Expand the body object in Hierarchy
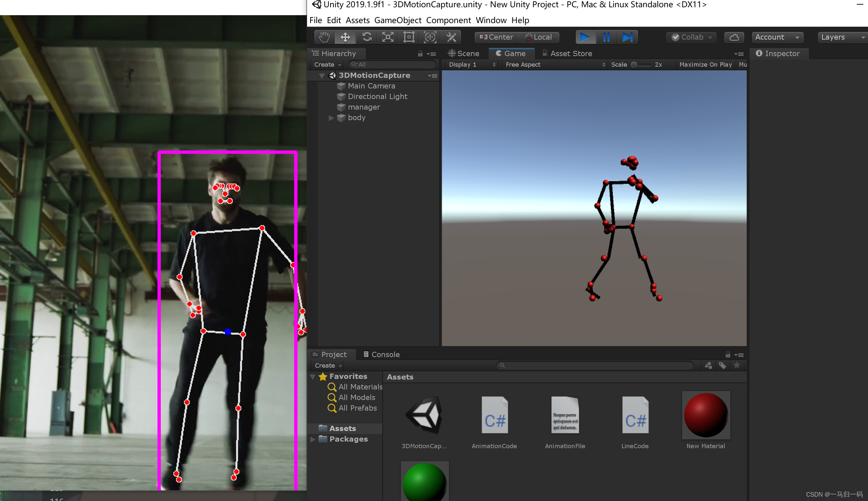 tap(331, 118)
